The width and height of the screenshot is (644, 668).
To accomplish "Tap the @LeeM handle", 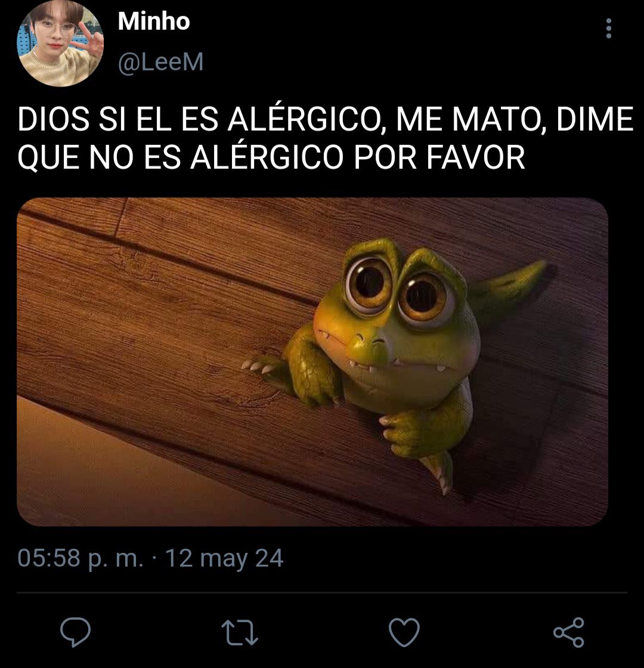I will coord(160,62).
